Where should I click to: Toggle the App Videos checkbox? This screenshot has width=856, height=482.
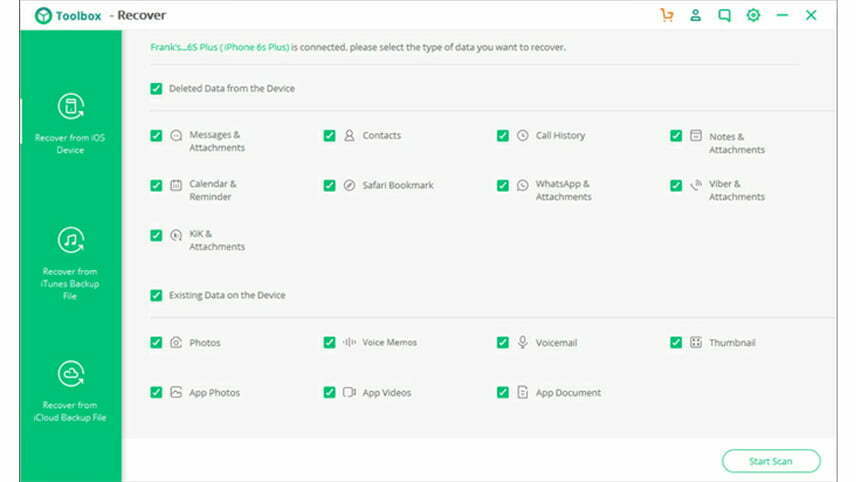(x=329, y=392)
